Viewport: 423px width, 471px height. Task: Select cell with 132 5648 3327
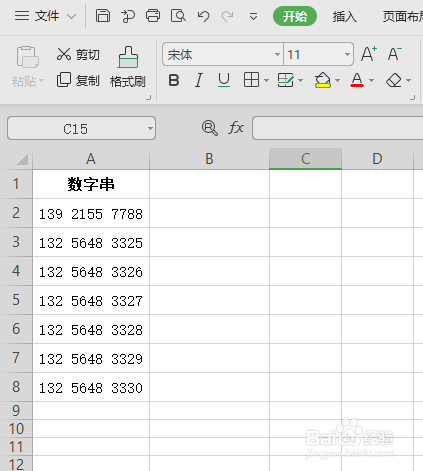click(91, 300)
